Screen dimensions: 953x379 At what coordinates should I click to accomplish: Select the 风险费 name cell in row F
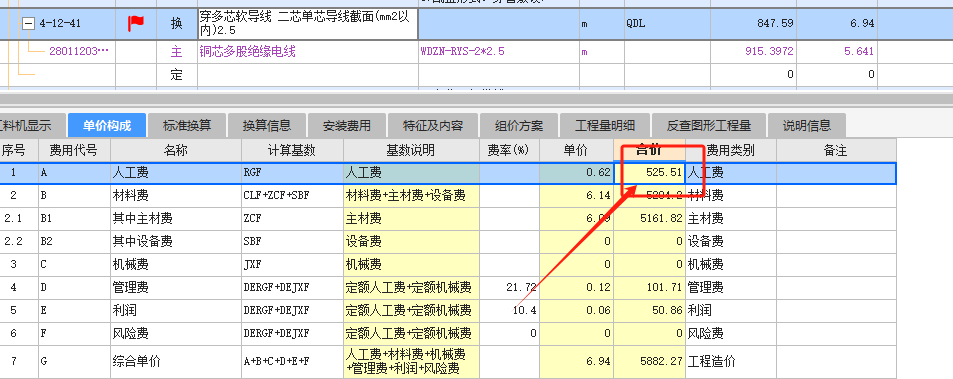(x=176, y=333)
